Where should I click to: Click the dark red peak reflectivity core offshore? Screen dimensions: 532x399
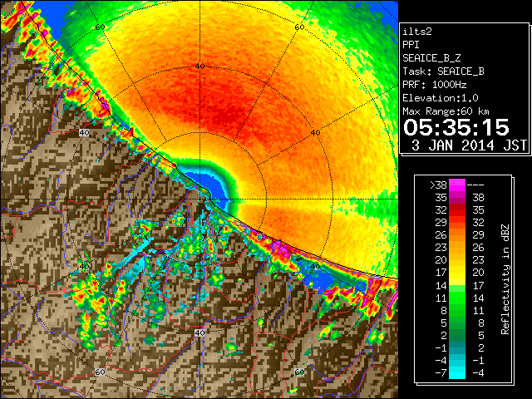click(x=224, y=114)
